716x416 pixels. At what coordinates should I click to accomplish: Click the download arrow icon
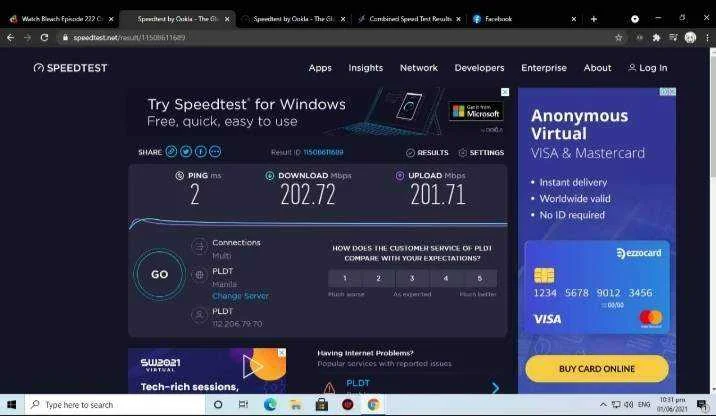(x=269, y=175)
